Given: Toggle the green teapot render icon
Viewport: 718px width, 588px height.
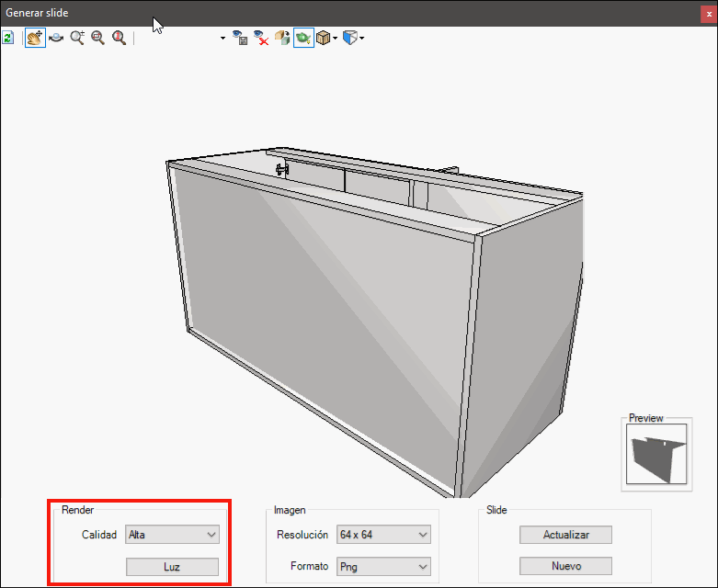Looking at the screenshot, I should (x=303, y=38).
